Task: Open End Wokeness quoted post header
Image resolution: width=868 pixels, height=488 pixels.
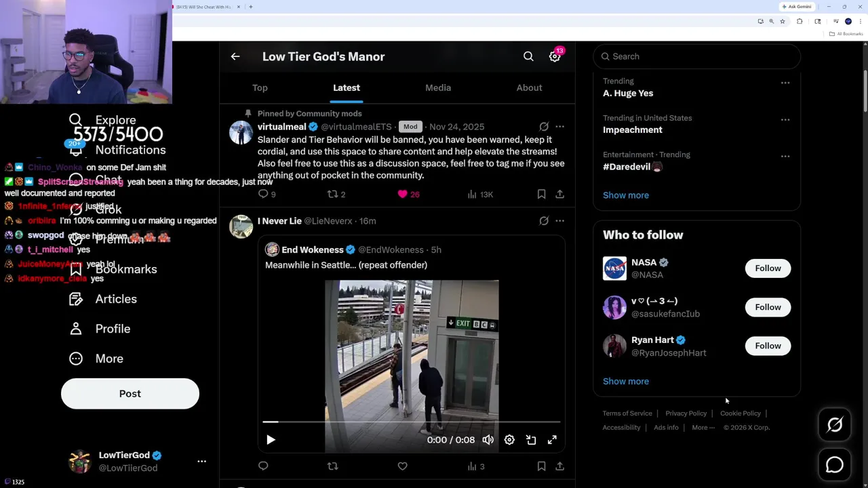Action: 353,249
